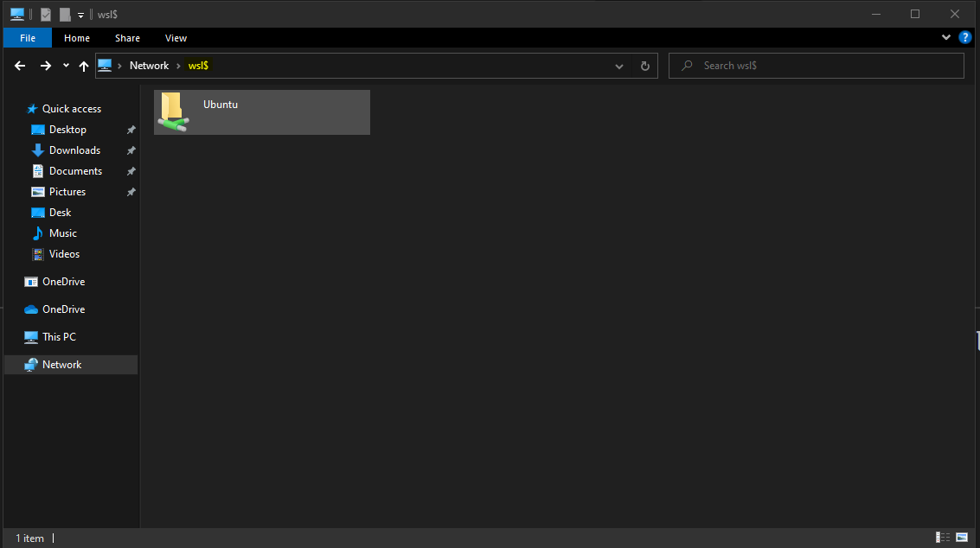980x548 pixels.
Task: Click the Quick access star icon
Action: 32,109
